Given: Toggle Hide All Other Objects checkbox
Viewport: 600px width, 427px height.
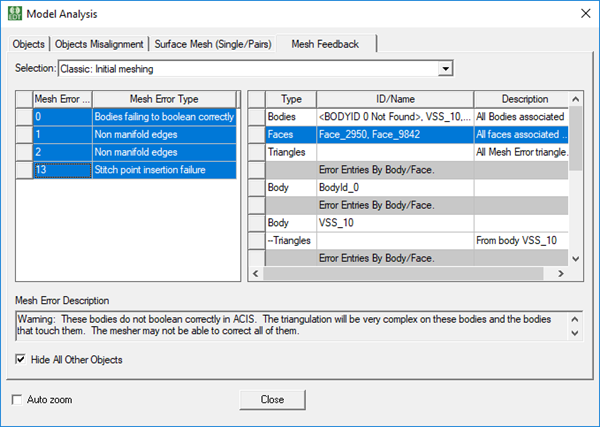Looking at the screenshot, I should [x=20, y=359].
